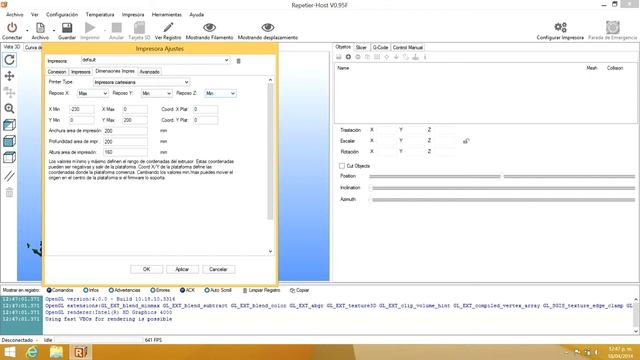
Task: Click the Parada de Emergencia icon
Action: (x=613, y=27)
